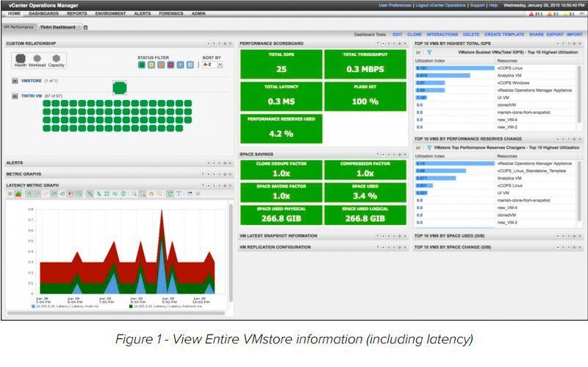588x367 pixels.
Task: Click the dashboard tab menu icon beside Tintri Dashboard
Action: [x=85, y=27]
